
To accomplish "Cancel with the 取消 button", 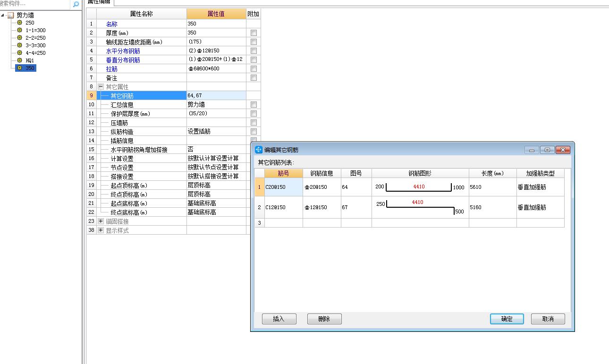I will [548, 319].
